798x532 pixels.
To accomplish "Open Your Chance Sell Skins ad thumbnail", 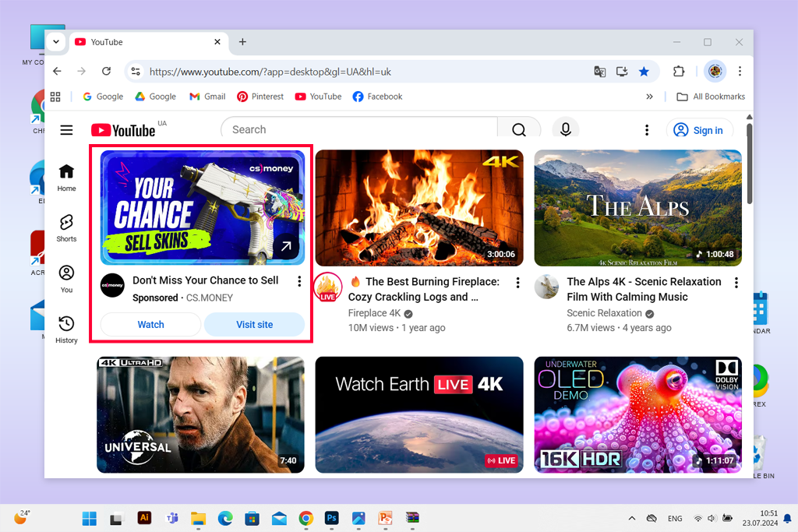I will pyautogui.click(x=203, y=207).
